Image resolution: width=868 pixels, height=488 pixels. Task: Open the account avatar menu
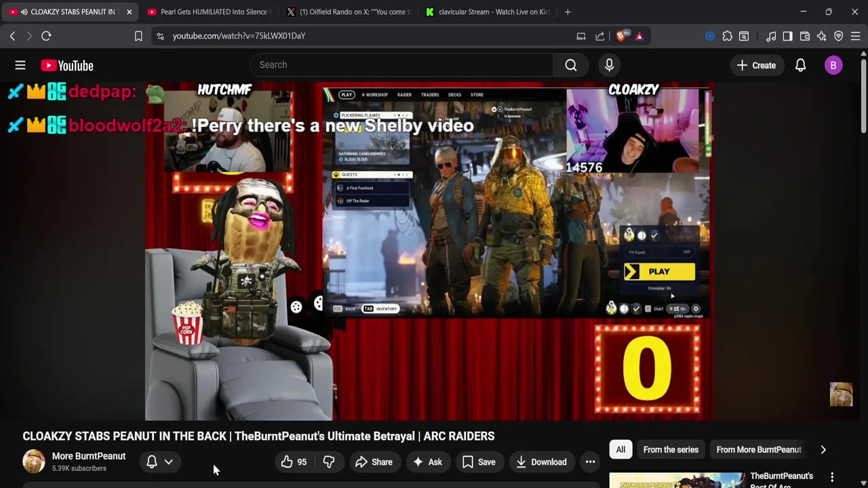[833, 65]
